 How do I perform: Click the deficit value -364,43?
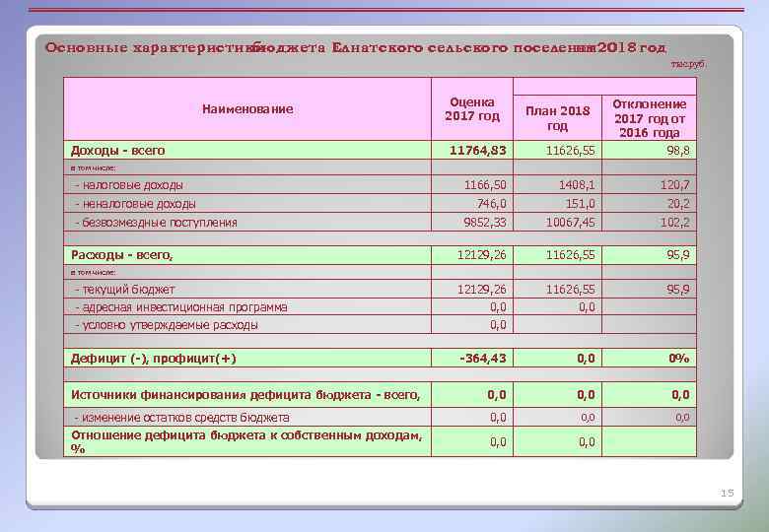pos(482,358)
